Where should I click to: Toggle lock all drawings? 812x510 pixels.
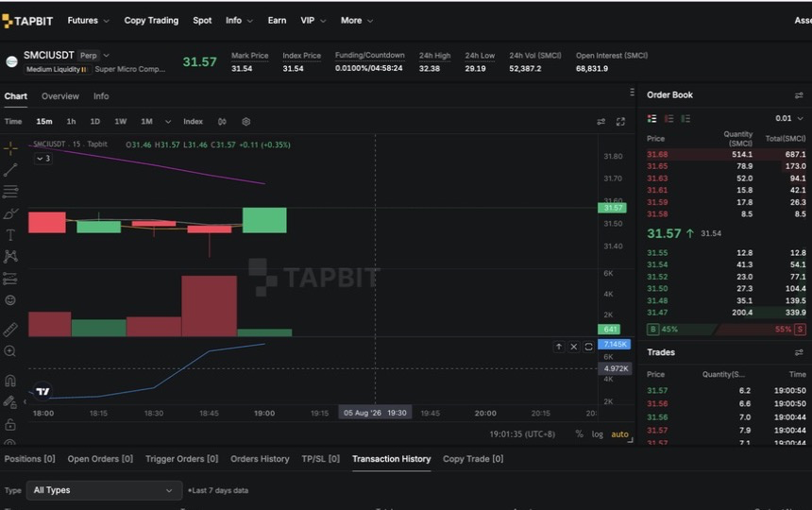(10, 425)
